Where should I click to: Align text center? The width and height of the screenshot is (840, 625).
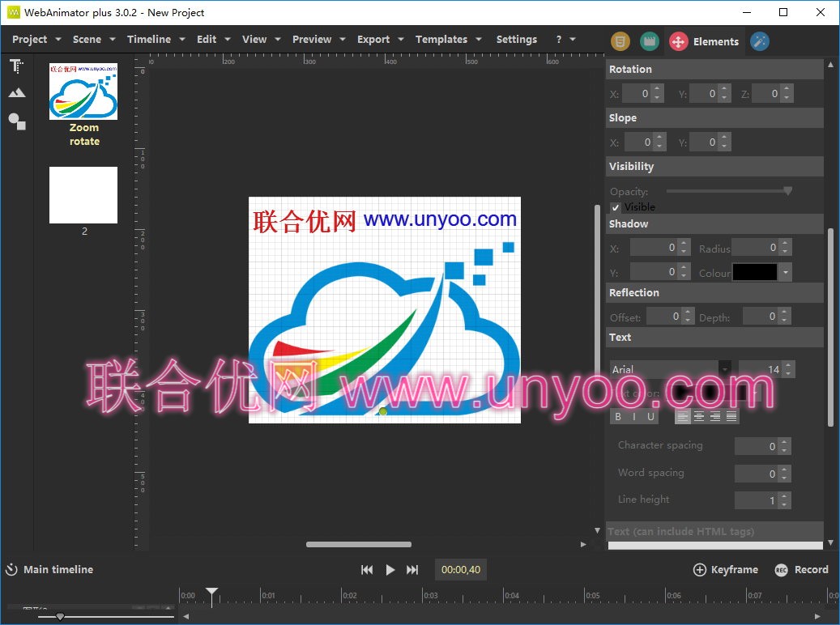698,417
